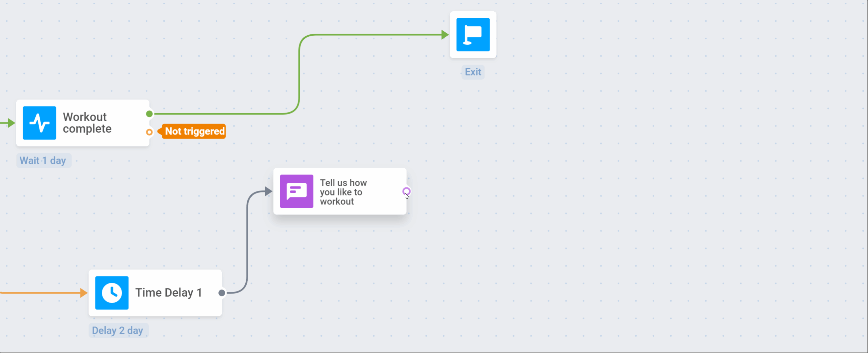The width and height of the screenshot is (868, 353).
Task: Select the Not triggered label
Action: coord(192,131)
